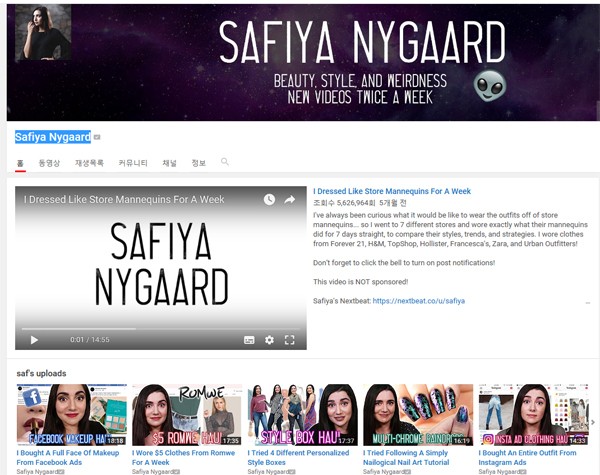Open the 정보 tab
Image resolution: width=600 pixels, height=475 pixels.
pos(199,163)
